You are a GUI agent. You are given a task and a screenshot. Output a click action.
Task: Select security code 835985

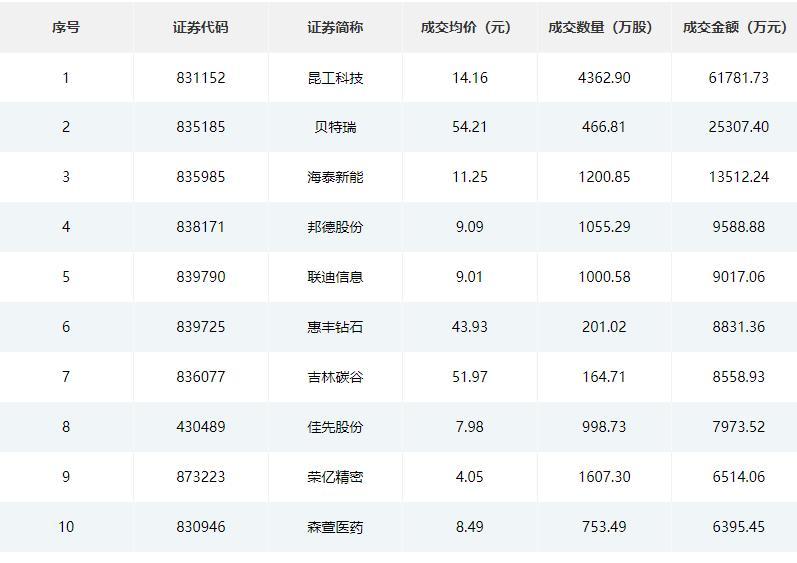click(x=201, y=177)
